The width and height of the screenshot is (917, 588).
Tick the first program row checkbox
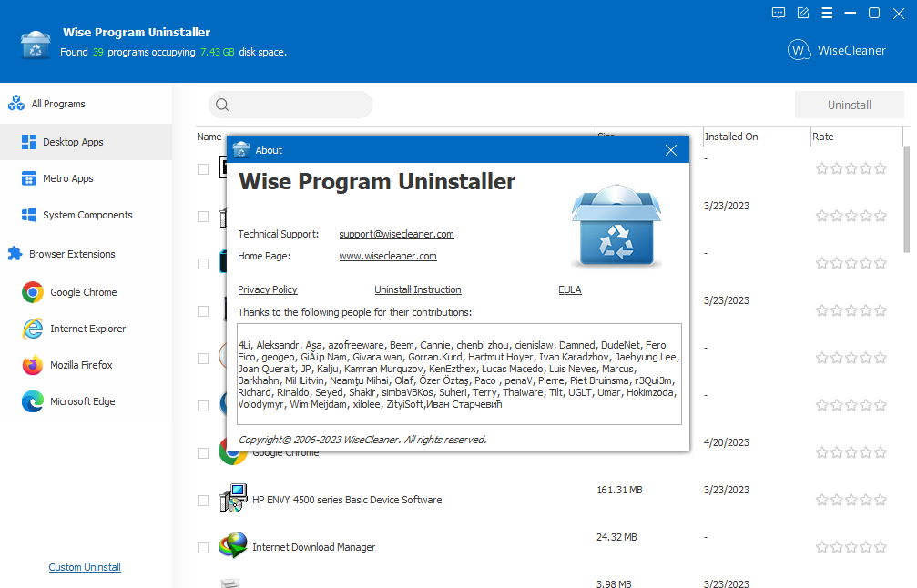click(203, 169)
